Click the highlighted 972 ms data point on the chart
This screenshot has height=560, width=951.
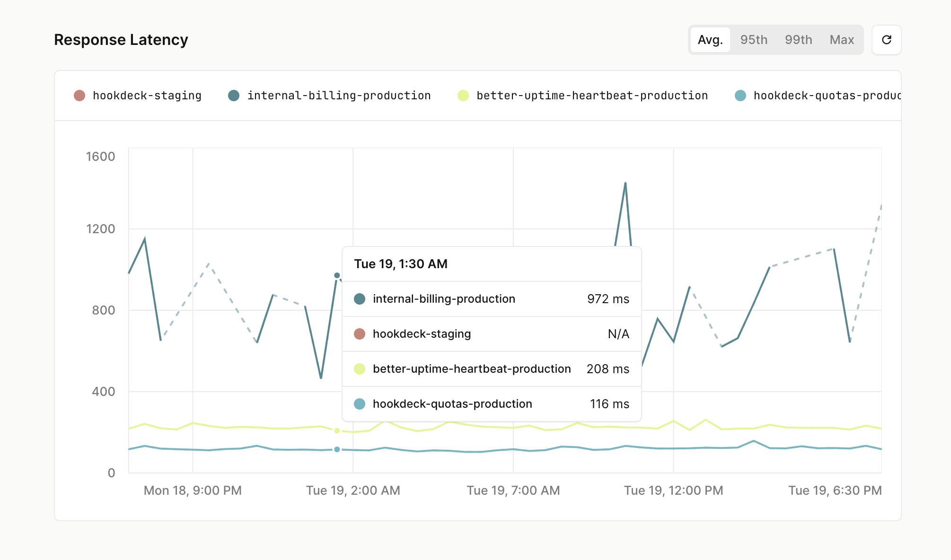[336, 275]
